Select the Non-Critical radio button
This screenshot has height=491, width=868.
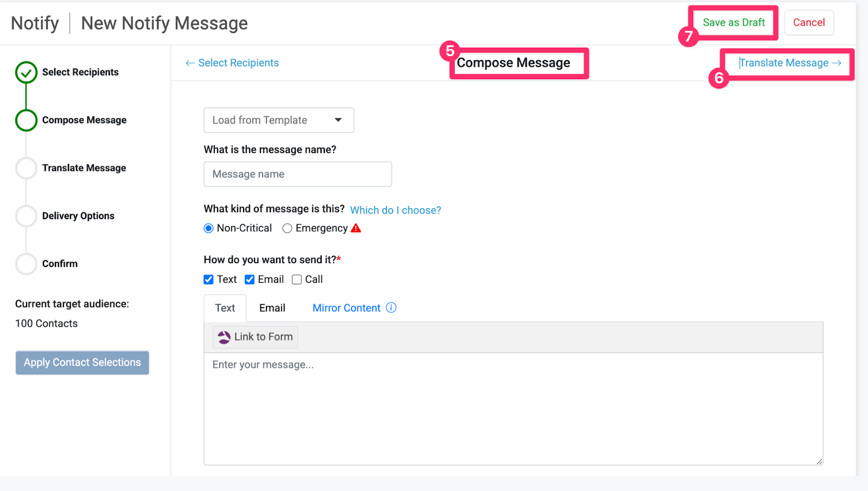208,228
